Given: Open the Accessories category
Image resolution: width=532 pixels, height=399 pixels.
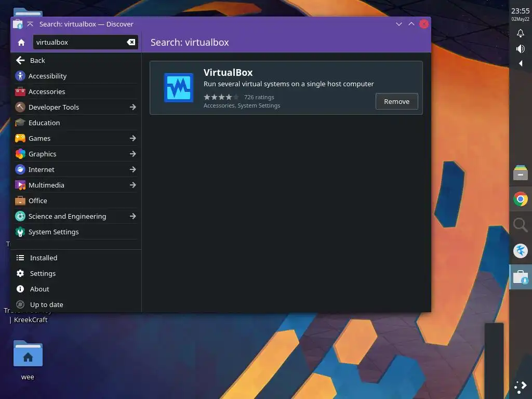Looking at the screenshot, I should click(76, 91).
